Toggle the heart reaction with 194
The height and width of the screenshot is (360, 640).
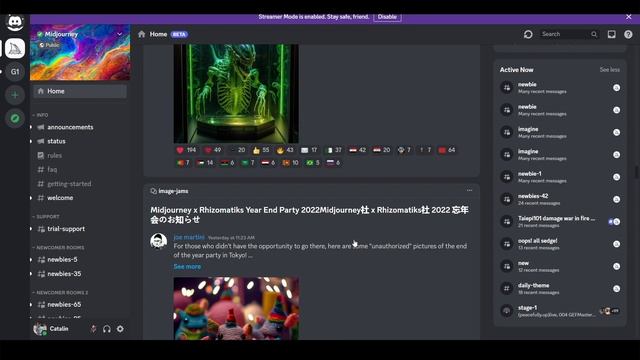[186, 150]
